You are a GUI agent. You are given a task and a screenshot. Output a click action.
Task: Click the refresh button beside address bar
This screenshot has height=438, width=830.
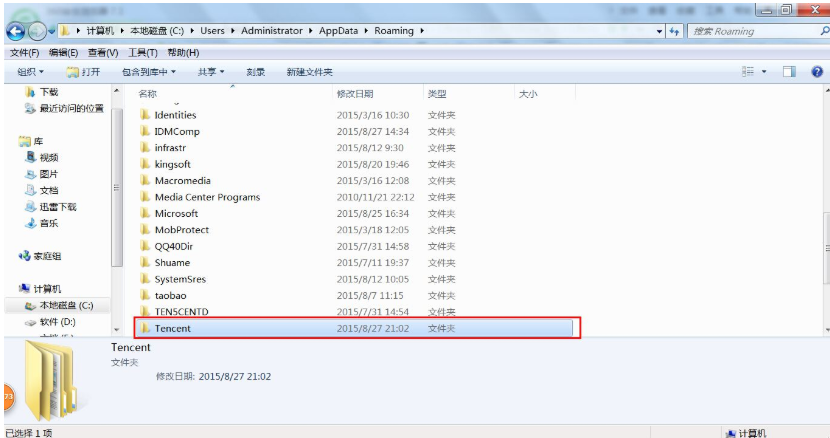tap(675, 31)
